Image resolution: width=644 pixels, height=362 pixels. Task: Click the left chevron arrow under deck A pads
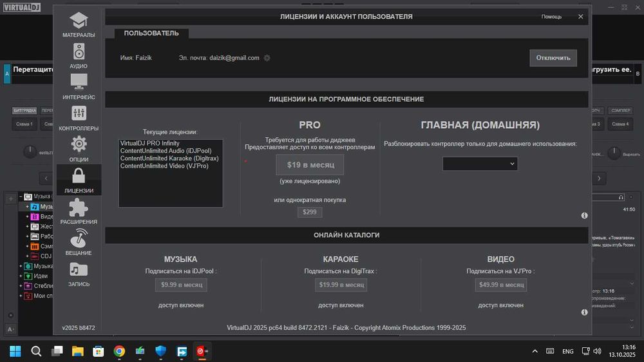[x=46, y=178]
